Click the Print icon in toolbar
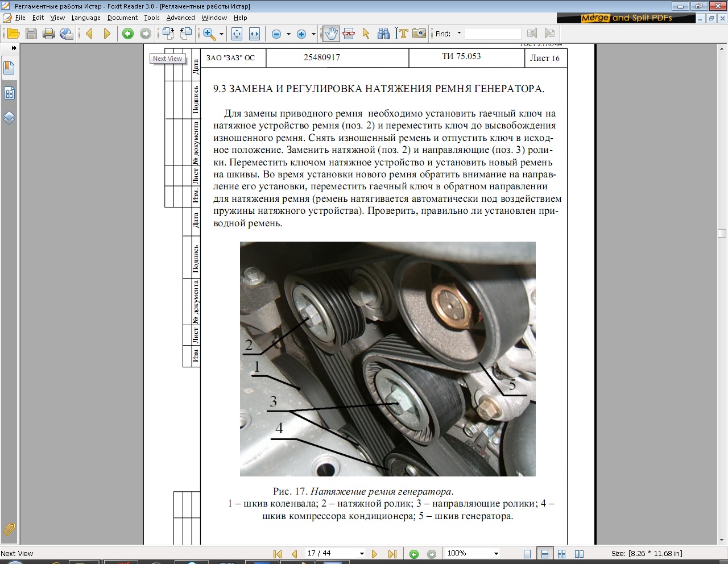The image size is (728, 564). click(x=49, y=34)
